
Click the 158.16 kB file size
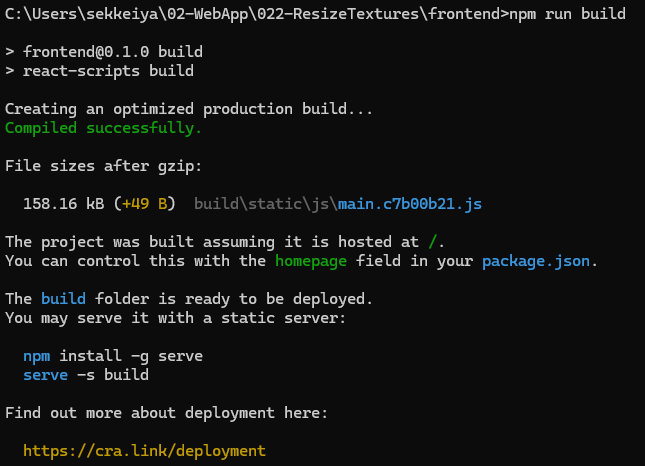coord(64,204)
